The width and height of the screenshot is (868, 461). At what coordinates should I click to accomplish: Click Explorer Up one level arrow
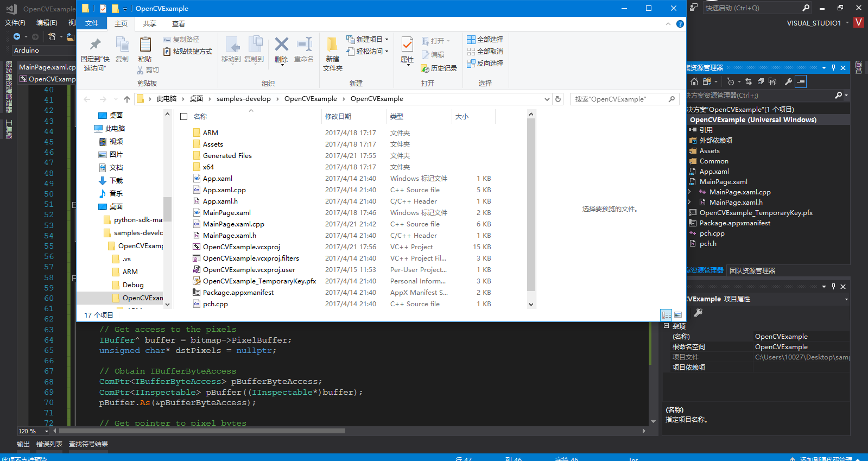point(127,99)
